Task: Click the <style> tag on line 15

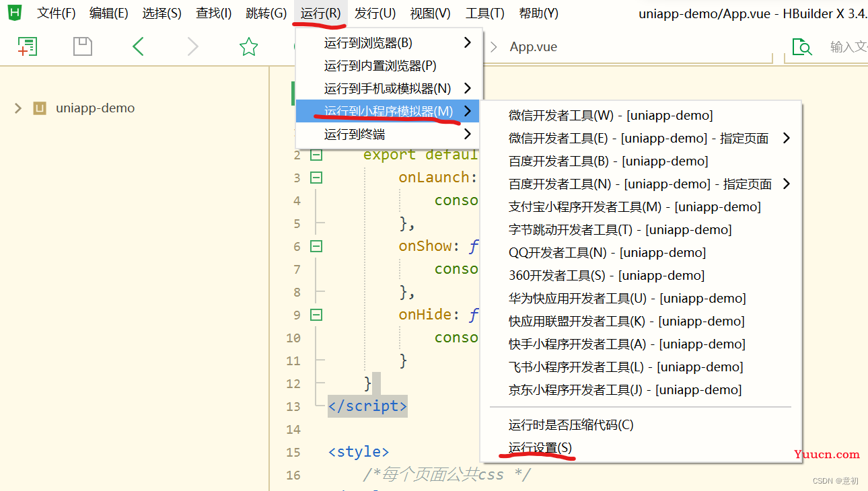Action: coord(359,452)
